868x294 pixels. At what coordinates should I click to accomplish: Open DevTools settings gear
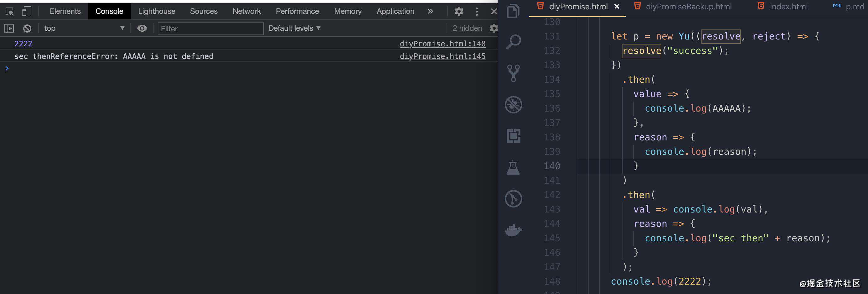[x=459, y=12]
